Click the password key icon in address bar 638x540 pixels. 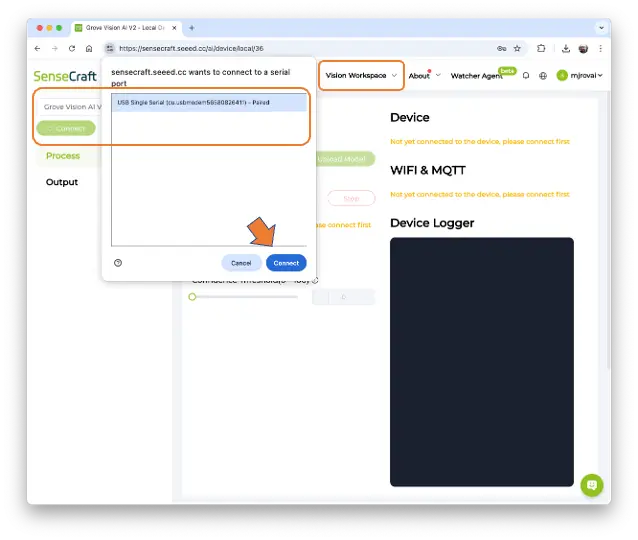tap(500, 48)
